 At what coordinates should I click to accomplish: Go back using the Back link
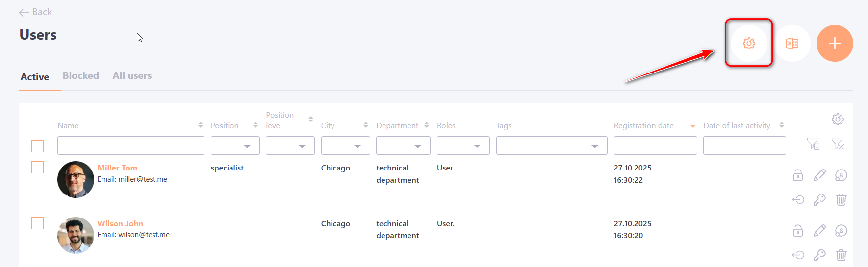35,12
